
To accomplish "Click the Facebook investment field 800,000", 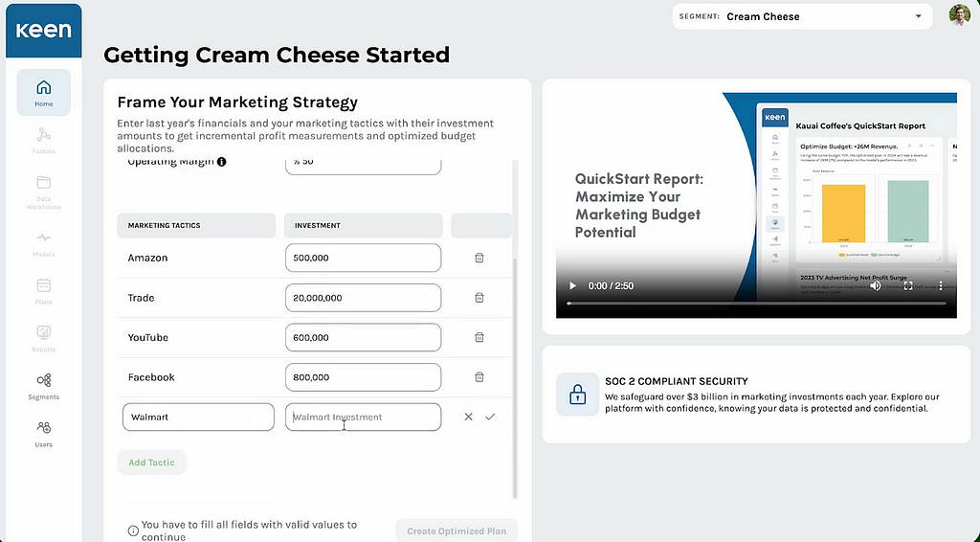I will tap(363, 377).
